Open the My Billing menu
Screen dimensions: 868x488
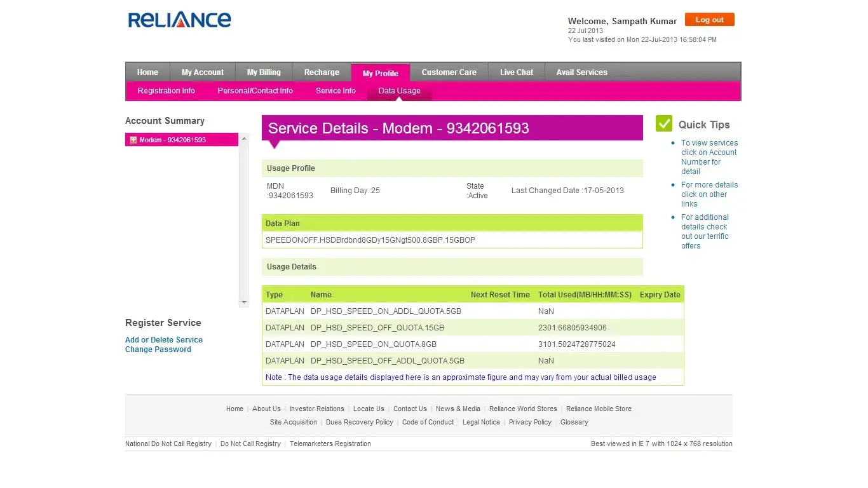[x=264, y=72]
